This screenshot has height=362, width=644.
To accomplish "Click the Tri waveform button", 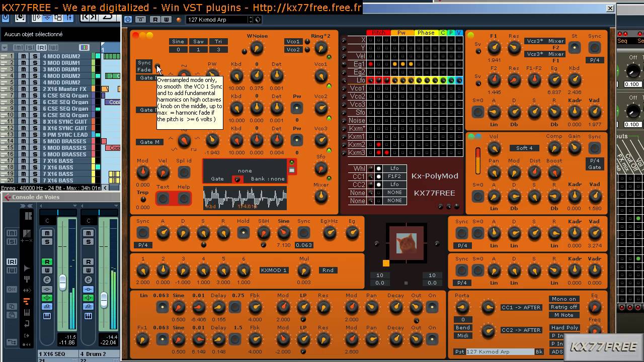I will click(218, 42).
